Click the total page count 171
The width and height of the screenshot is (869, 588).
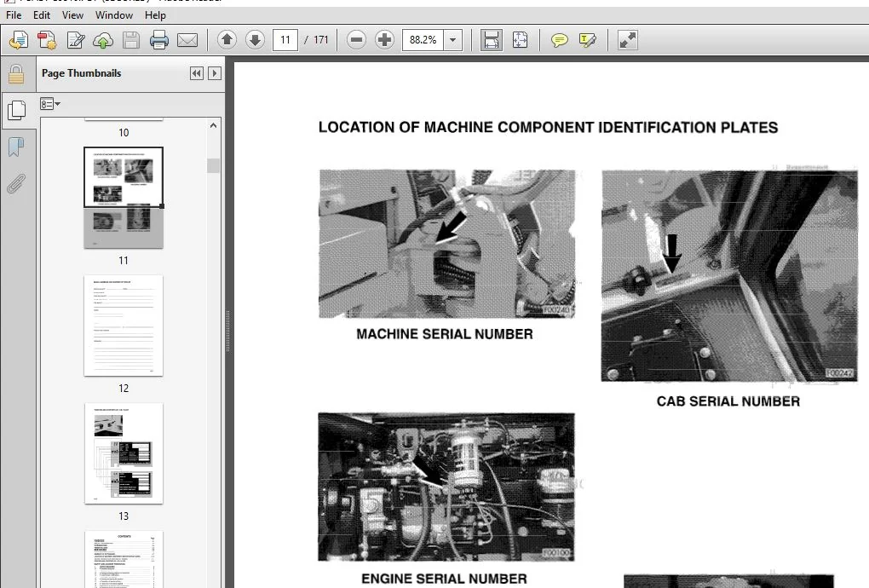(x=321, y=40)
